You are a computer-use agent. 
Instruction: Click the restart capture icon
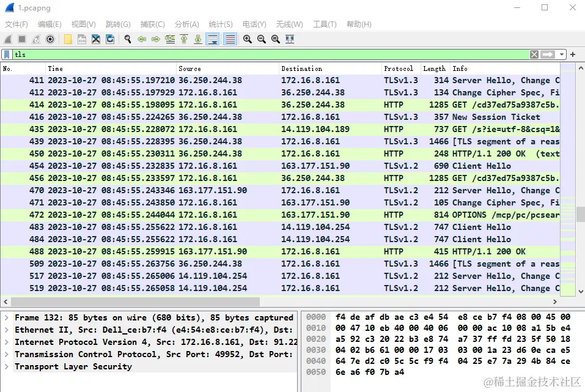(x=36, y=39)
